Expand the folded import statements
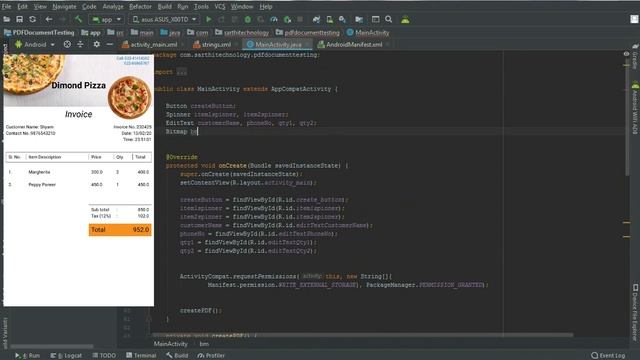 pos(182,72)
